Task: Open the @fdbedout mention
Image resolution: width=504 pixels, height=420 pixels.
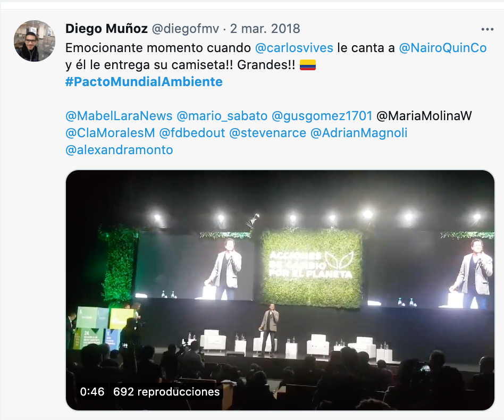Action: pos(192,133)
